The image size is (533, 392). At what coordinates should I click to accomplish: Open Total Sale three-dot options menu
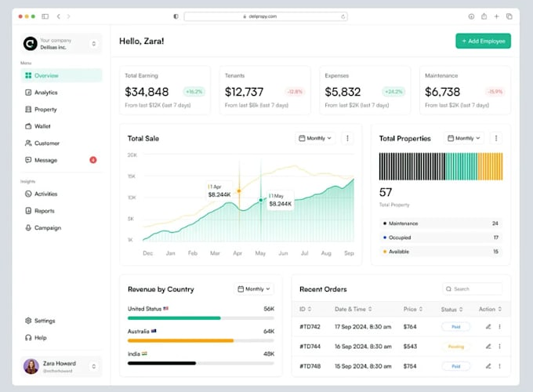(x=348, y=138)
